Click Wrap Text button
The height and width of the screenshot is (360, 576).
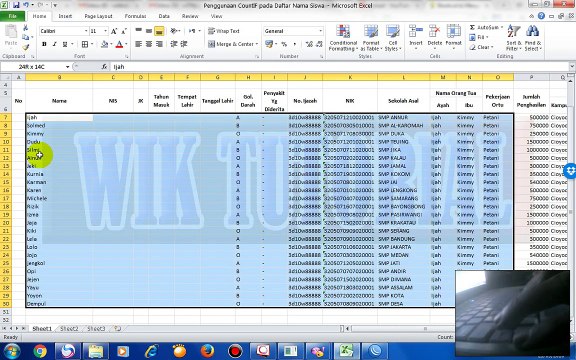pos(224,31)
